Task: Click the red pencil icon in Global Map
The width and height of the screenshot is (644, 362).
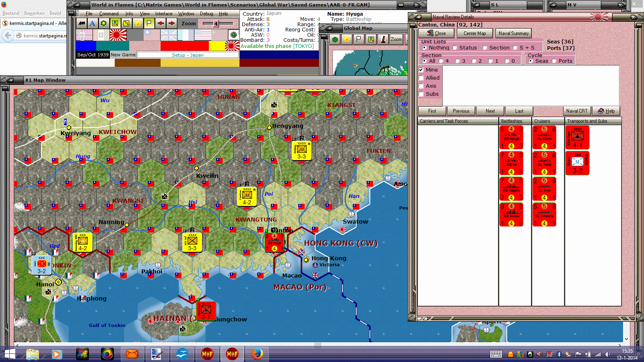Action: 383,39
